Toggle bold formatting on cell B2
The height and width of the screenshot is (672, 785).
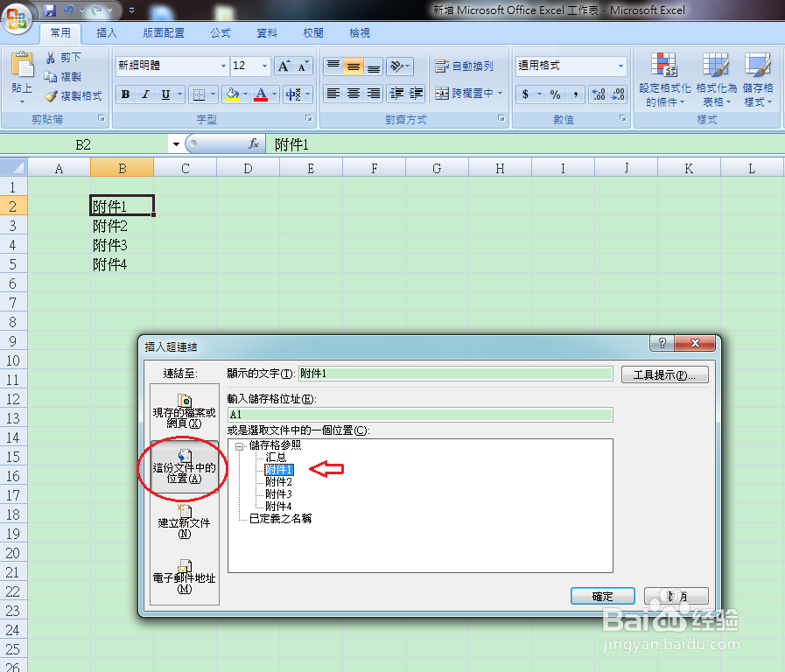pyautogui.click(x=125, y=93)
